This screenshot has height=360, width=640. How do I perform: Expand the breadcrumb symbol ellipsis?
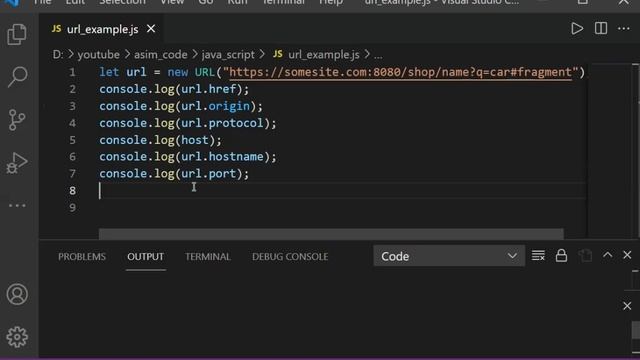378,55
